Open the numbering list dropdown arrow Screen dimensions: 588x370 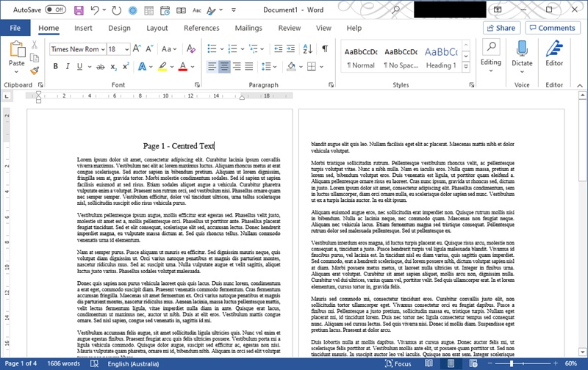[243, 49]
